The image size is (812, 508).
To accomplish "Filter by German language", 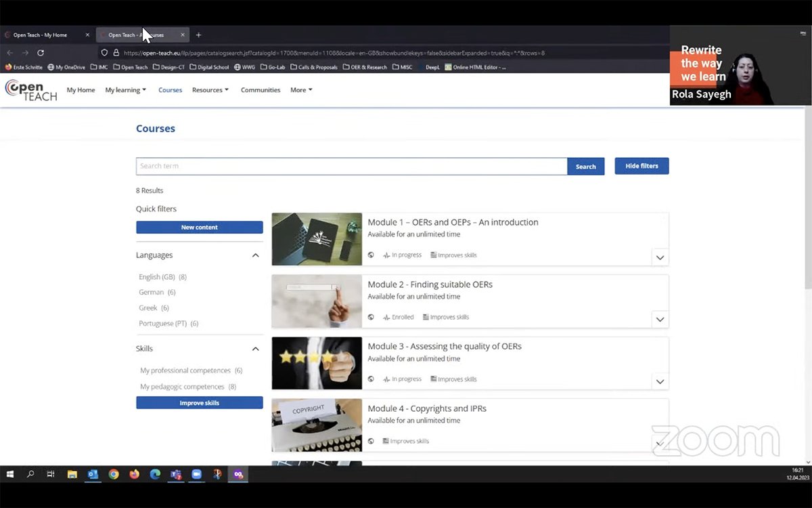I will click(x=157, y=293).
